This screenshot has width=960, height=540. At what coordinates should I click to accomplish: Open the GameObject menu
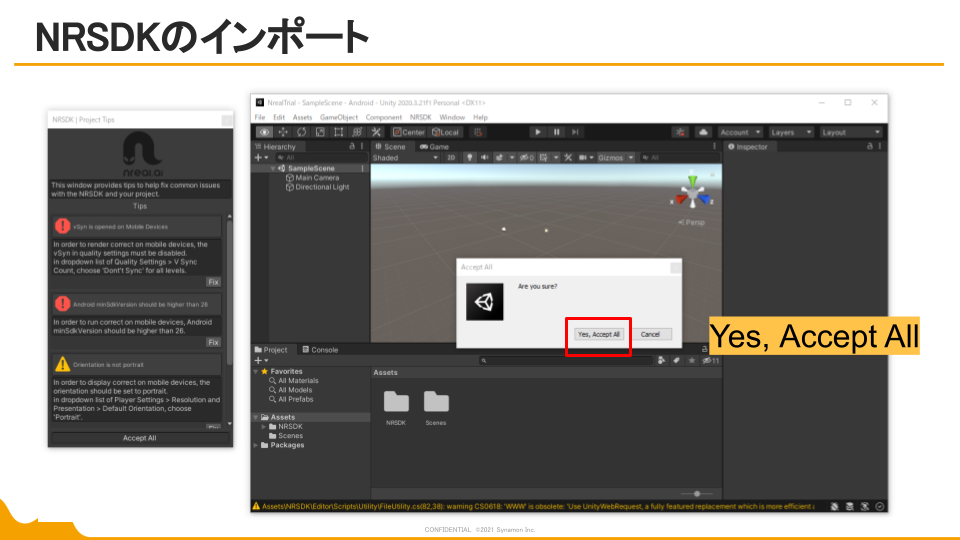tap(339, 117)
